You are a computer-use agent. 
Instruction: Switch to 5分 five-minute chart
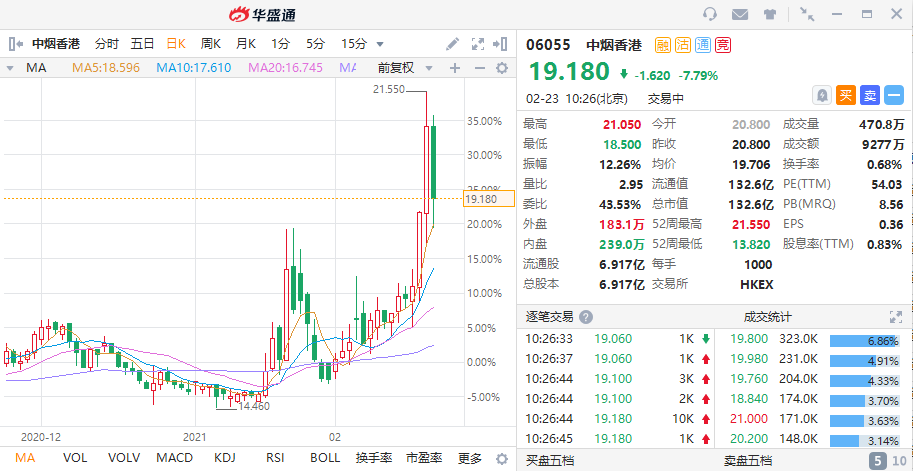316,44
